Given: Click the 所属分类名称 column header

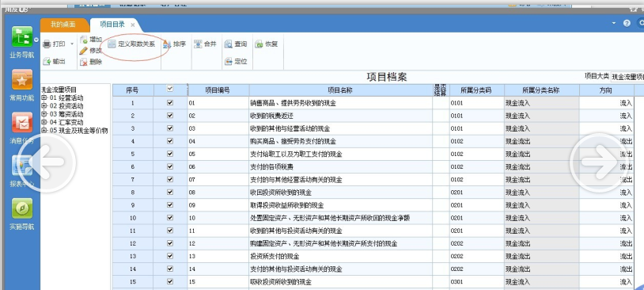Looking at the screenshot, I should (542, 90).
